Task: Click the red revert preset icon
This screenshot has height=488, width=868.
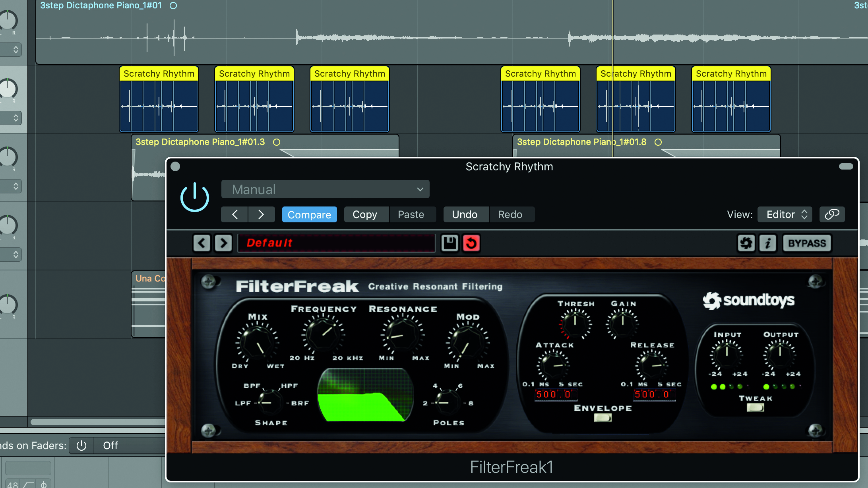Action: tap(471, 243)
